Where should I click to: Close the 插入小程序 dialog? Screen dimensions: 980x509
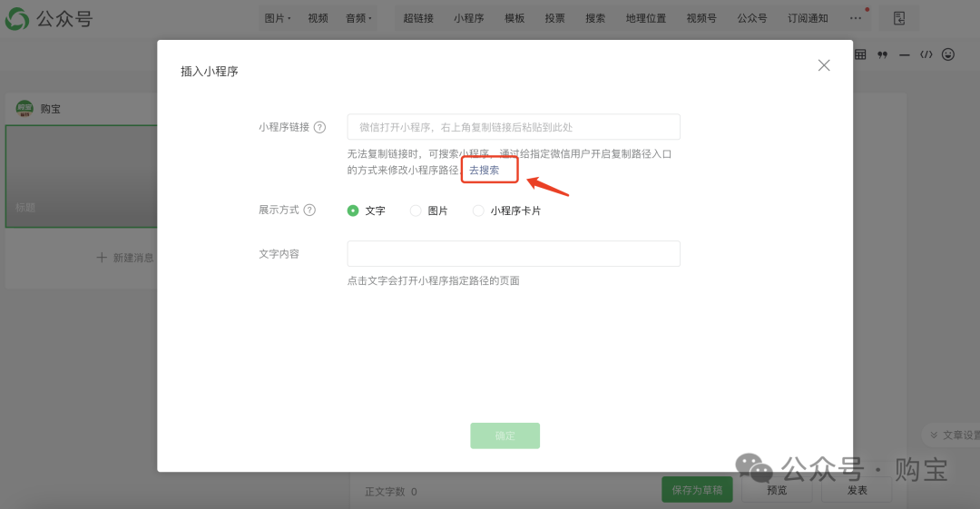[824, 65]
